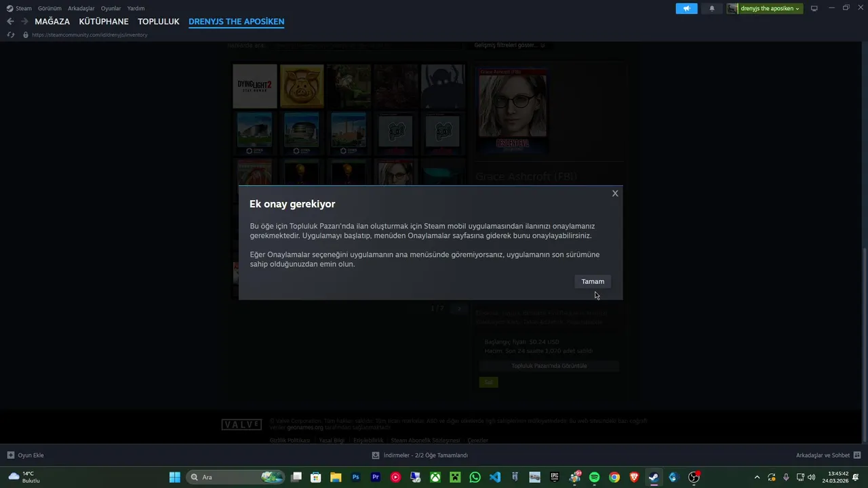Open Task View from the taskbar
This screenshot has width=868, height=488.
(296, 477)
